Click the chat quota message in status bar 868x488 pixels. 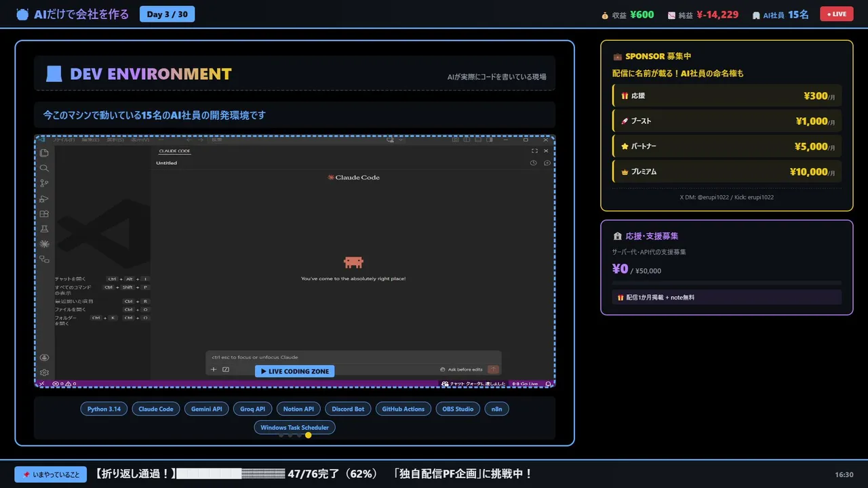click(x=473, y=384)
